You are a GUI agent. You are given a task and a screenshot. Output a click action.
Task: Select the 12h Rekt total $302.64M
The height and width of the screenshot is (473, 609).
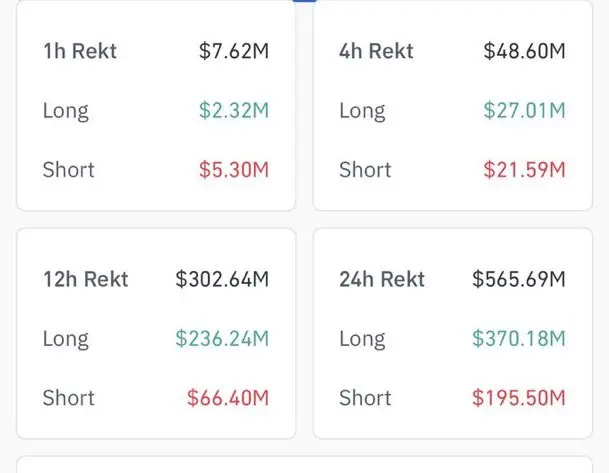pos(222,279)
